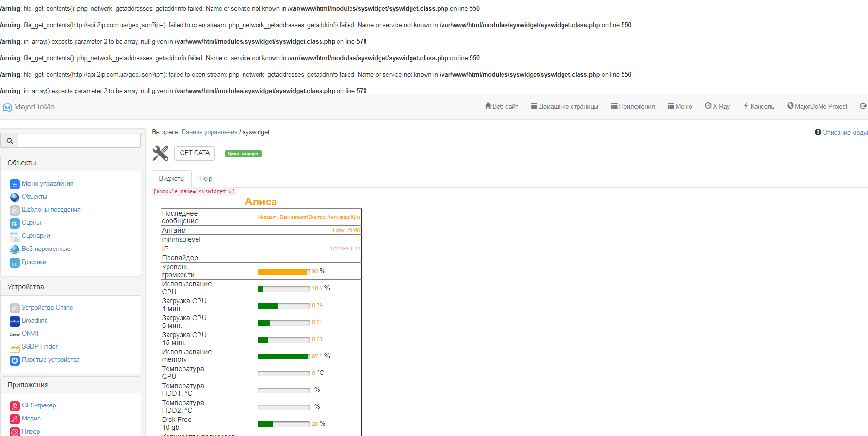Click the Устройства Online icon

pyautogui.click(x=15, y=308)
